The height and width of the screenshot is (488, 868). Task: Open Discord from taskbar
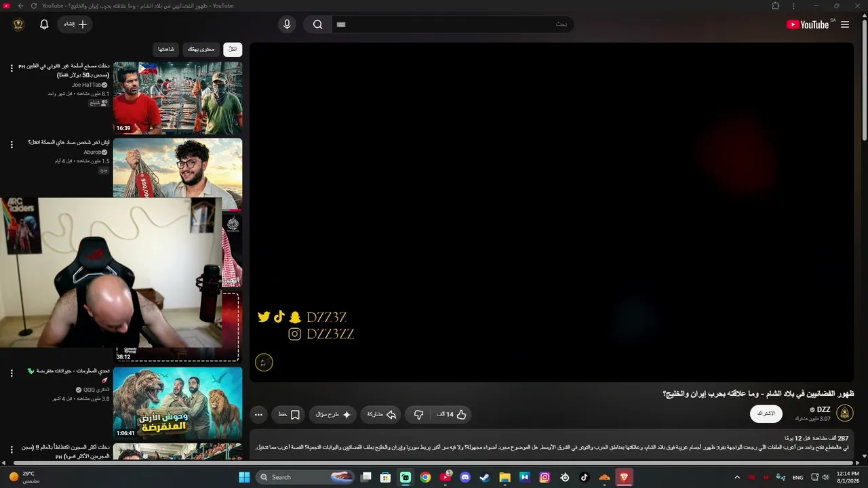(465, 477)
